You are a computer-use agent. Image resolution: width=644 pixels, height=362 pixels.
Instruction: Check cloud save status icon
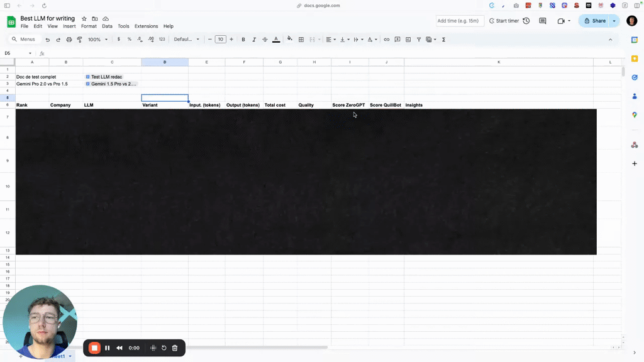point(106,18)
